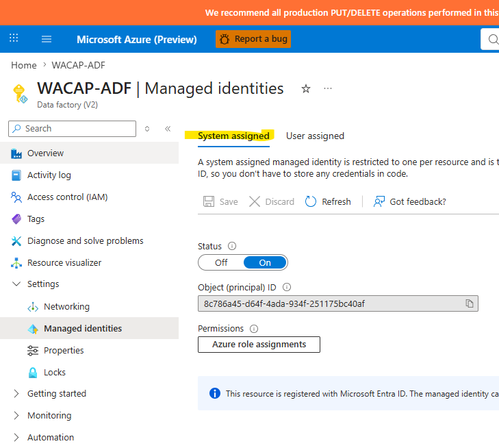Viewport: 499px width, 448px height.
Task: Switch to the User assigned tab
Action: [x=315, y=136]
